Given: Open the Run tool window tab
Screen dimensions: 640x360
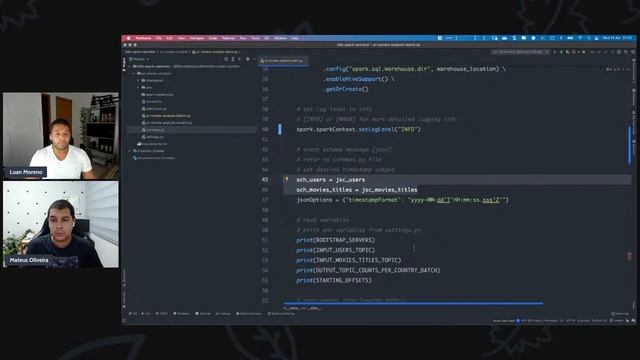Looking at the screenshot, I should pyautogui.click(x=147, y=313).
